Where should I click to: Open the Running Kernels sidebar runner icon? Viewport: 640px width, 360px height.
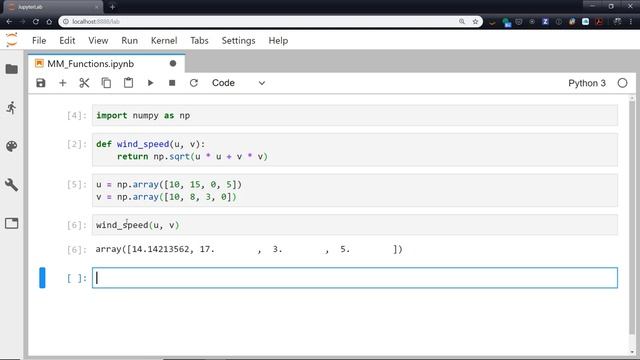(x=11, y=108)
